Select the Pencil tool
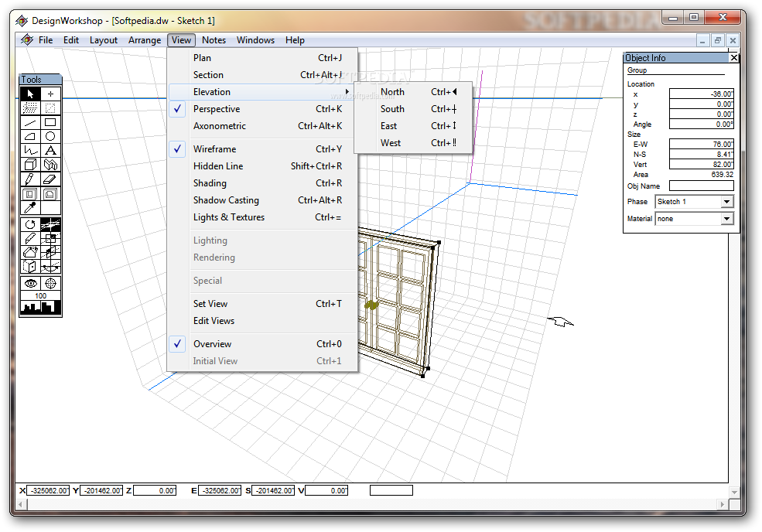Viewport: 762px width, 532px height. coord(30,179)
